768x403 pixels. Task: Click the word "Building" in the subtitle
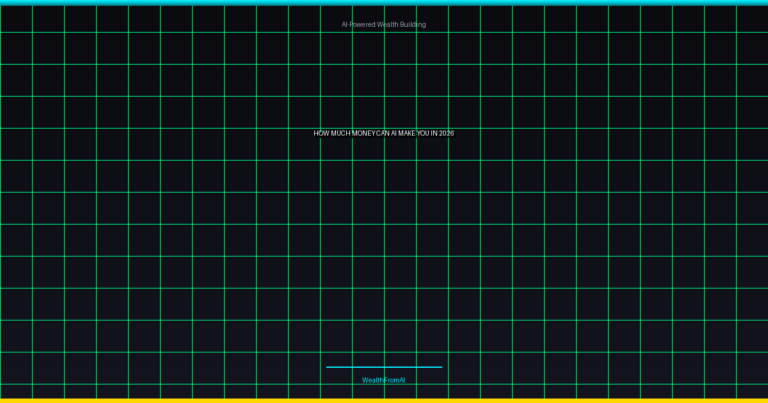click(x=413, y=24)
